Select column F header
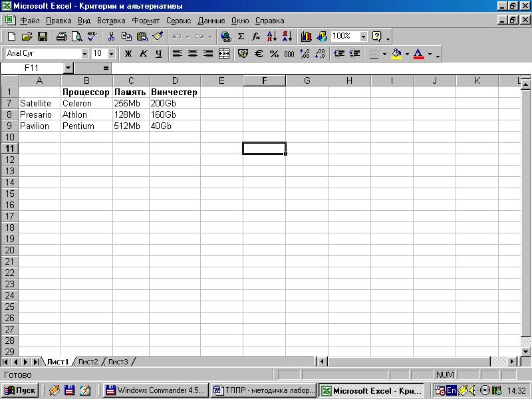The width and height of the screenshot is (532, 399). (264, 80)
